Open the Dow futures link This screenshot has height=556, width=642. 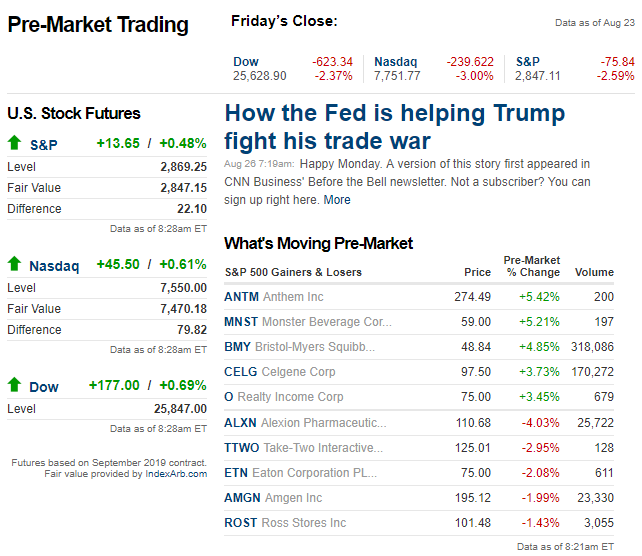(44, 387)
